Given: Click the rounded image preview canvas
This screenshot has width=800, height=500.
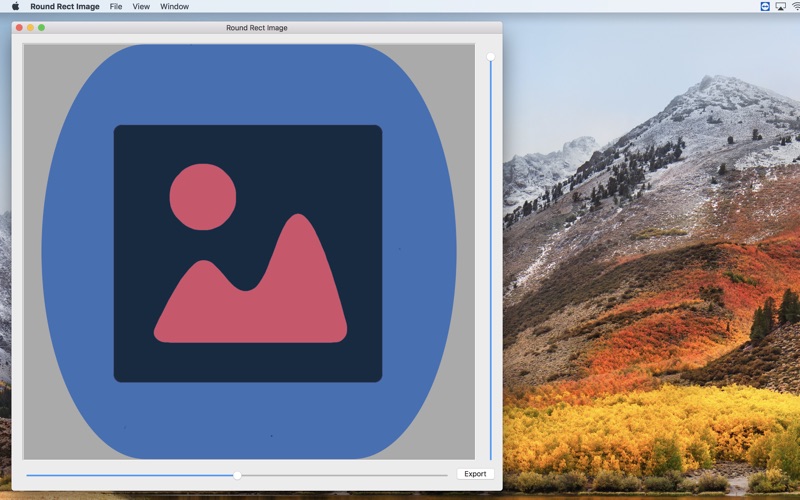Looking at the screenshot, I should 249,252.
